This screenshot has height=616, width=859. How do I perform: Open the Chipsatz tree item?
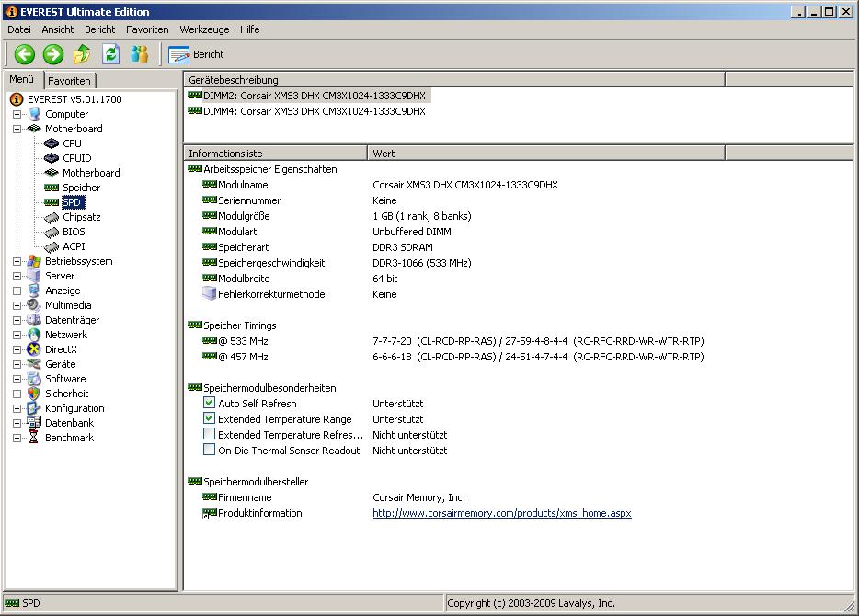pos(81,217)
